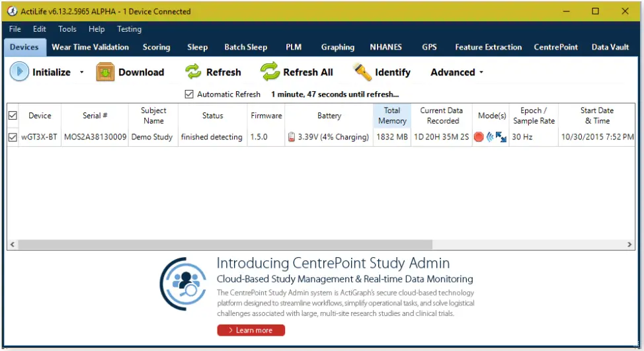
Task: Sort by Subject Name column header
Action: [x=153, y=116]
